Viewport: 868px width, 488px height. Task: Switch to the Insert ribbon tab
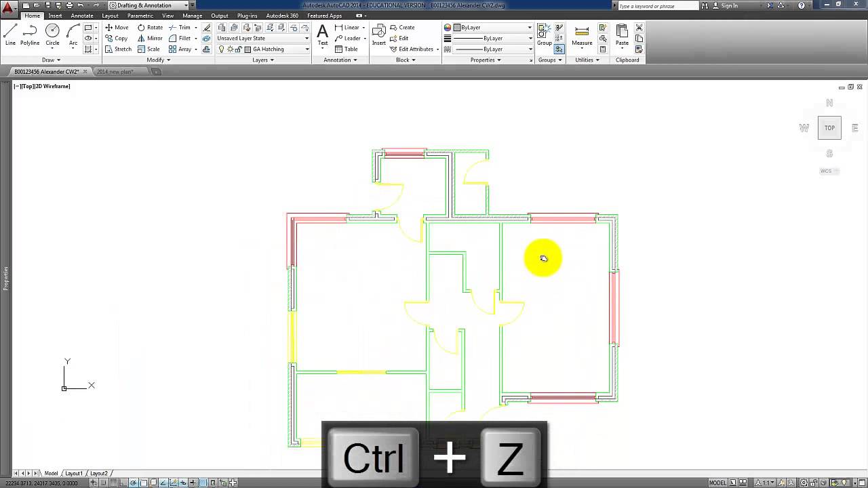pos(55,16)
